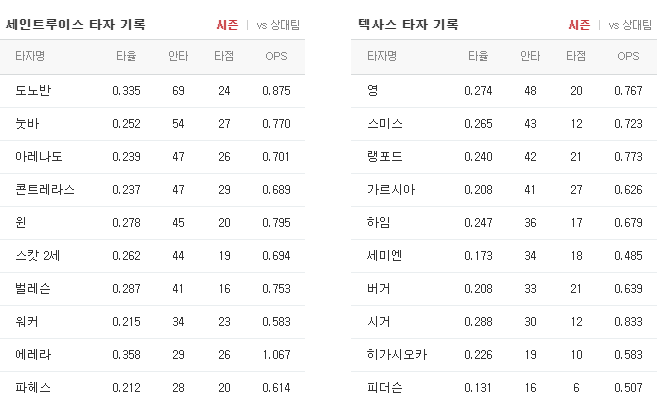Select Texas batter 피더슨

[385, 387]
